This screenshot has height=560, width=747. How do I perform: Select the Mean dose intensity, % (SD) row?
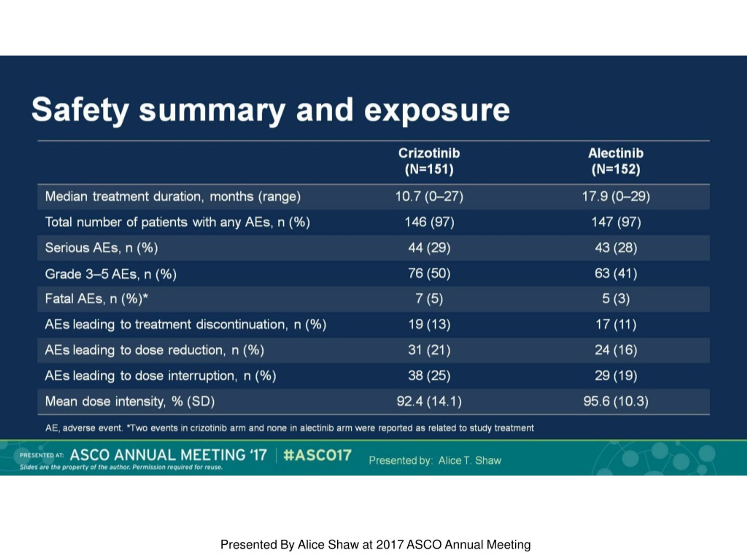tap(373, 402)
